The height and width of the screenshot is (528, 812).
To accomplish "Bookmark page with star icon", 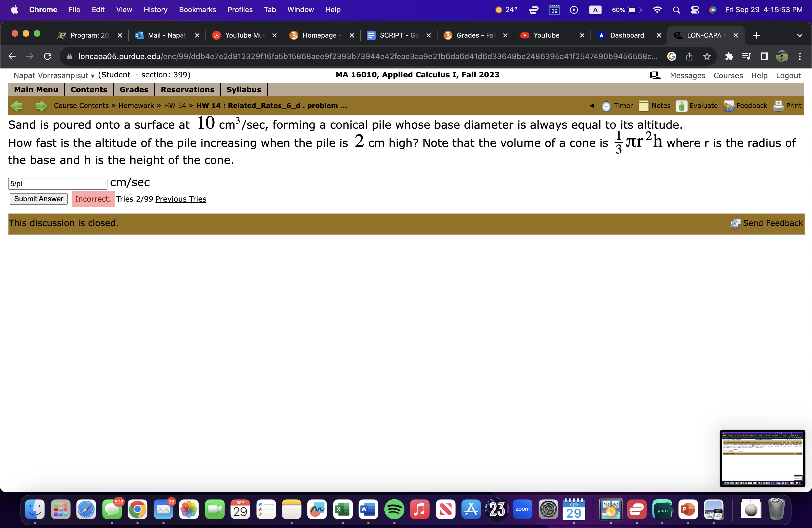I will pos(706,56).
